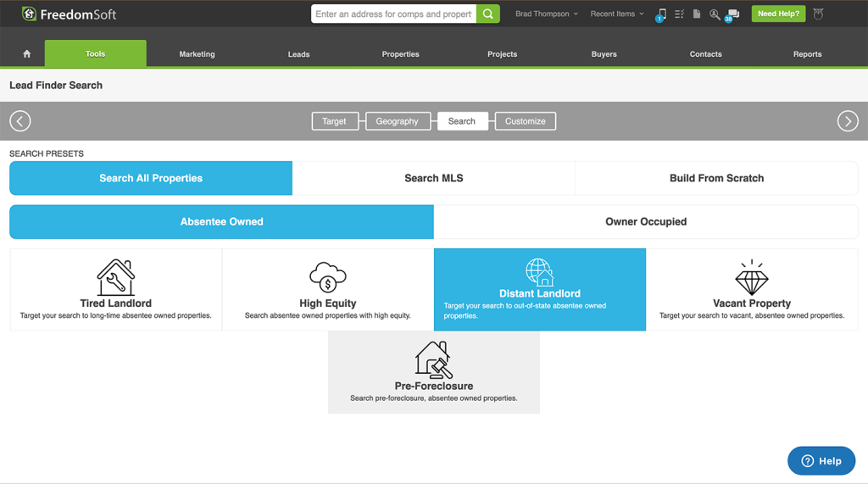Click the home icon in navigation bar
This screenshot has height=484, width=868.
click(x=26, y=53)
